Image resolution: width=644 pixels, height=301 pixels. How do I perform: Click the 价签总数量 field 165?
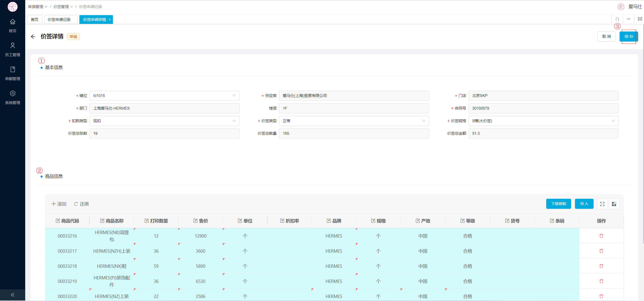pyautogui.click(x=354, y=133)
